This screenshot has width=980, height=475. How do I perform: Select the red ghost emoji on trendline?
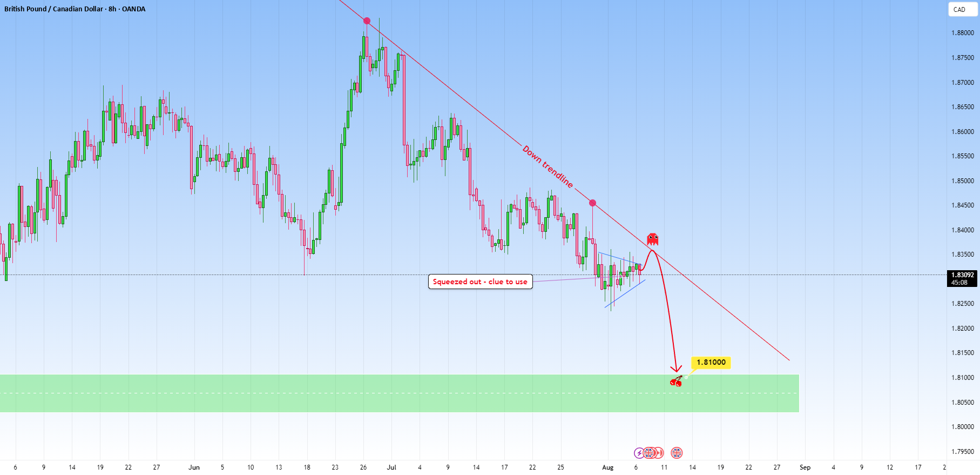(653, 239)
